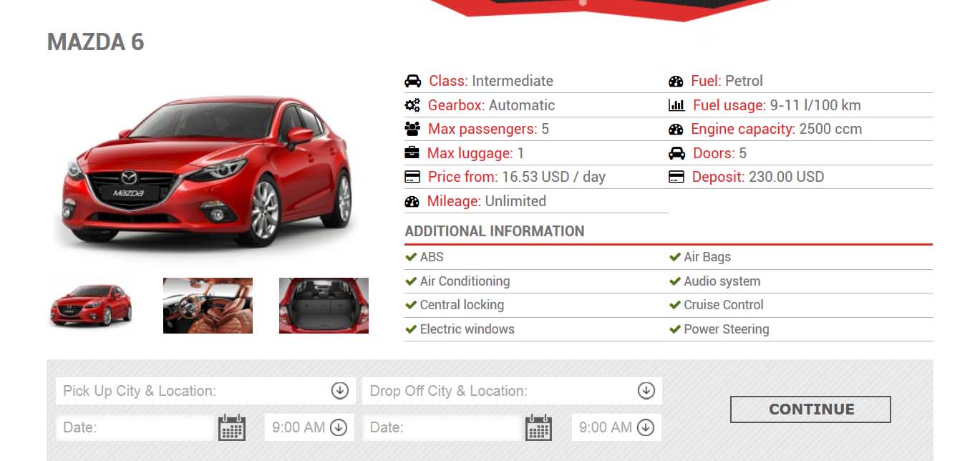Screen dimensions: 980x461
Task: Click the gears icon next to Gearbox
Action: click(412, 105)
